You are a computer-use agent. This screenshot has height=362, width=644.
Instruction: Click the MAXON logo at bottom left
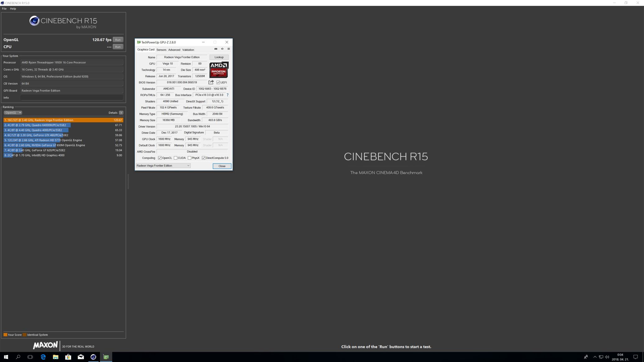[x=45, y=345]
